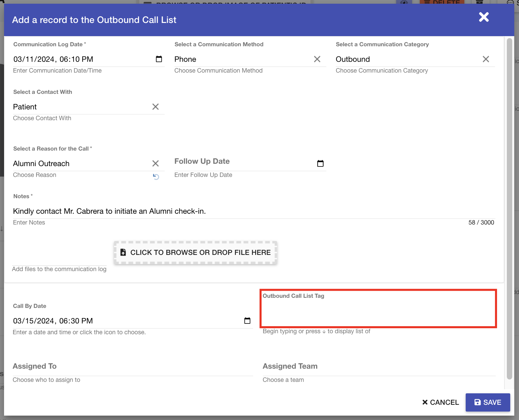Clear the Outbound communication category

coord(486,59)
